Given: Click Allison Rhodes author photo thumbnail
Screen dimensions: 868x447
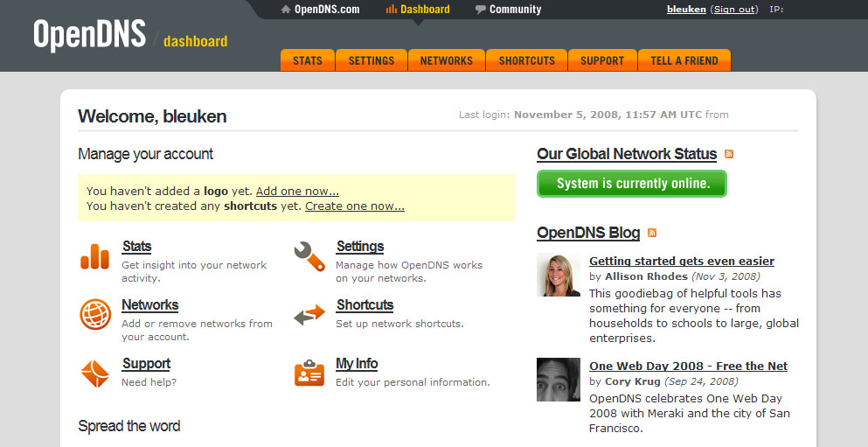Looking at the screenshot, I should click(559, 276).
